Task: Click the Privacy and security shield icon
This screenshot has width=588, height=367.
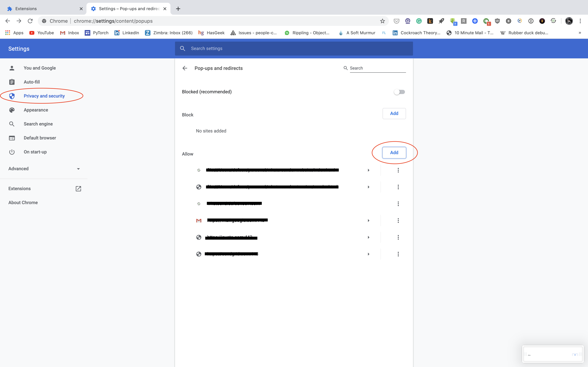Action: coord(11,96)
